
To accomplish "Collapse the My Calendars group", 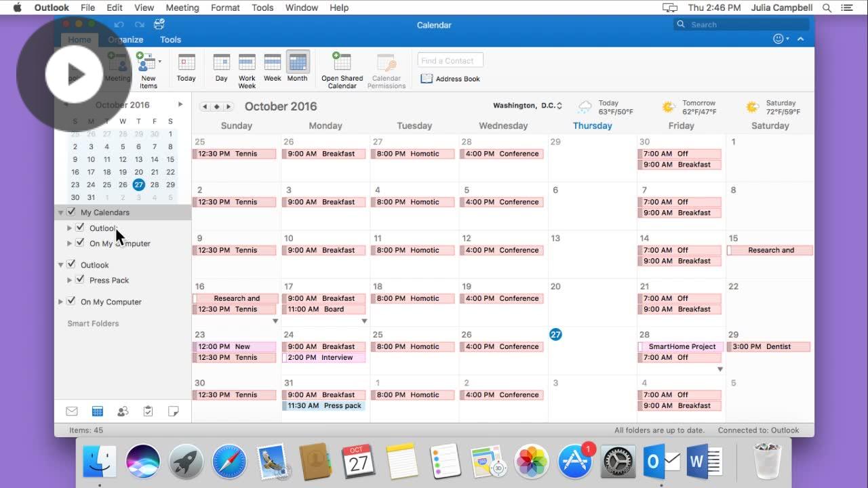I will [x=60, y=213].
